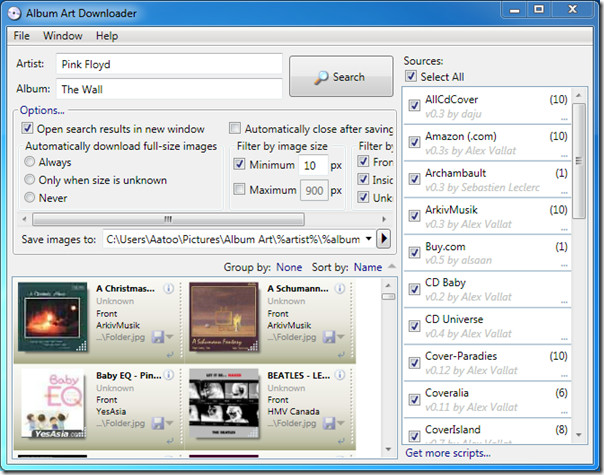Open CD Universe source options dots
Image resolution: width=604 pixels, height=475 pixels.
coord(564,339)
